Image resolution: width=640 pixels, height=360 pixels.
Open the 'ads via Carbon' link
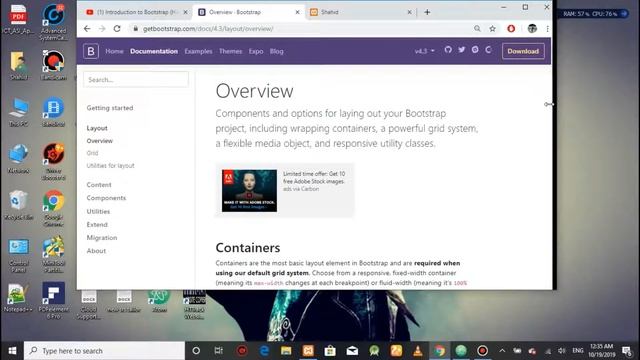(x=301, y=189)
